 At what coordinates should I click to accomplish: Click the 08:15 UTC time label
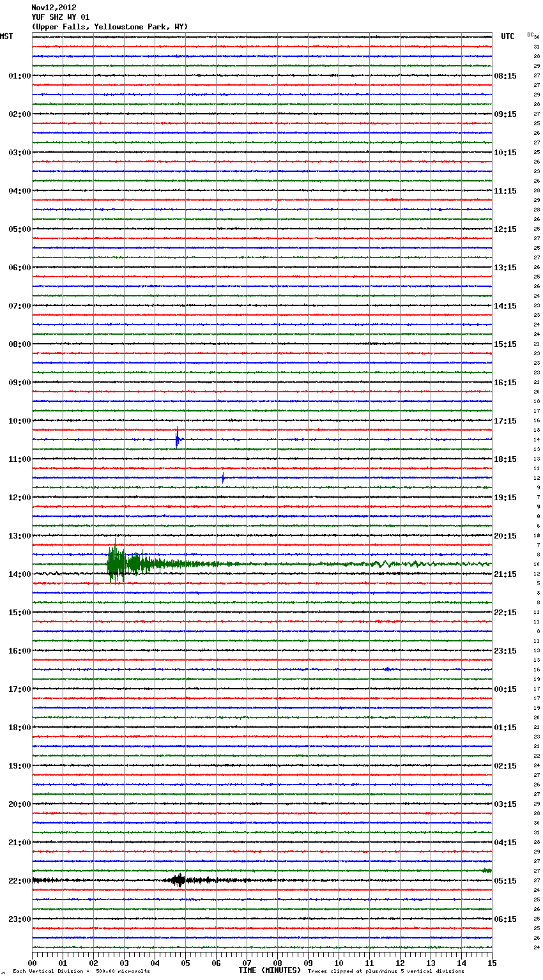click(x=505, y=76)
